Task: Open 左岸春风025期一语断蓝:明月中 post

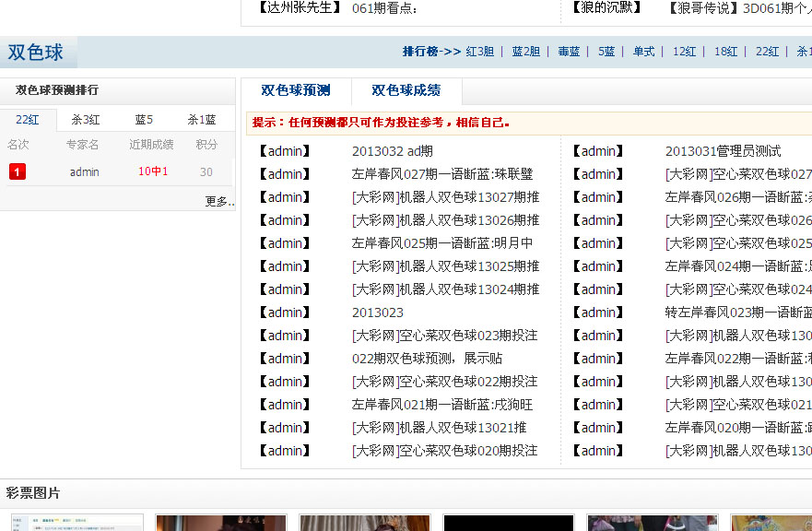Action: click(442, 243)
